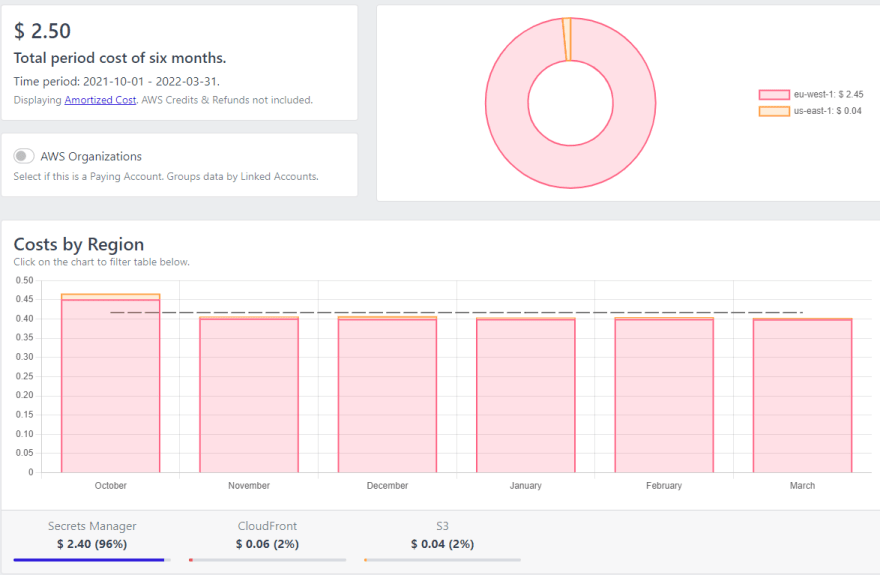Image resolution: width=880 pixels, height=575 pixels.
Task: Click the 'us-east-1: $ 0.04' legend text
Action: (827, 111)
